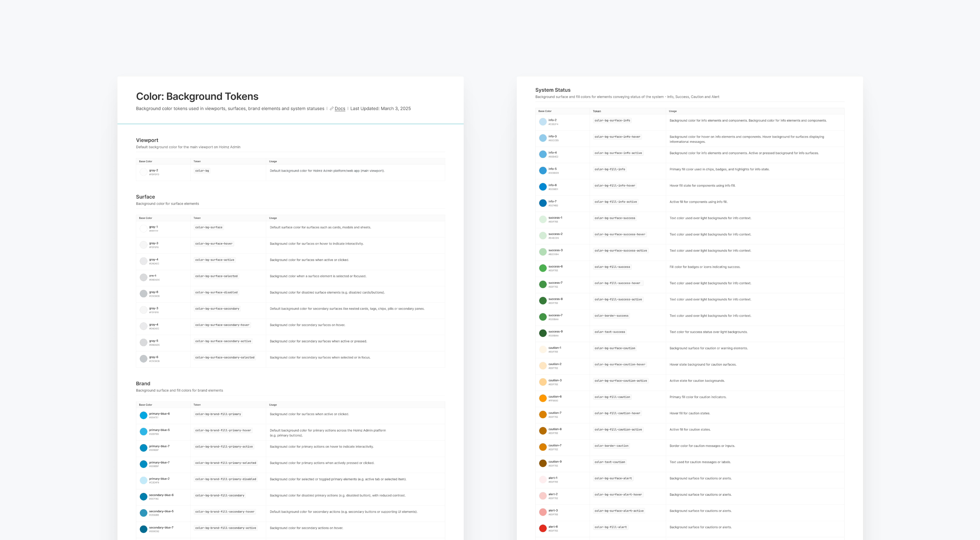Pick the info-4 color swatch
Image resolution: width=980 pixels, height=540 pixels.
pos(543,154)
